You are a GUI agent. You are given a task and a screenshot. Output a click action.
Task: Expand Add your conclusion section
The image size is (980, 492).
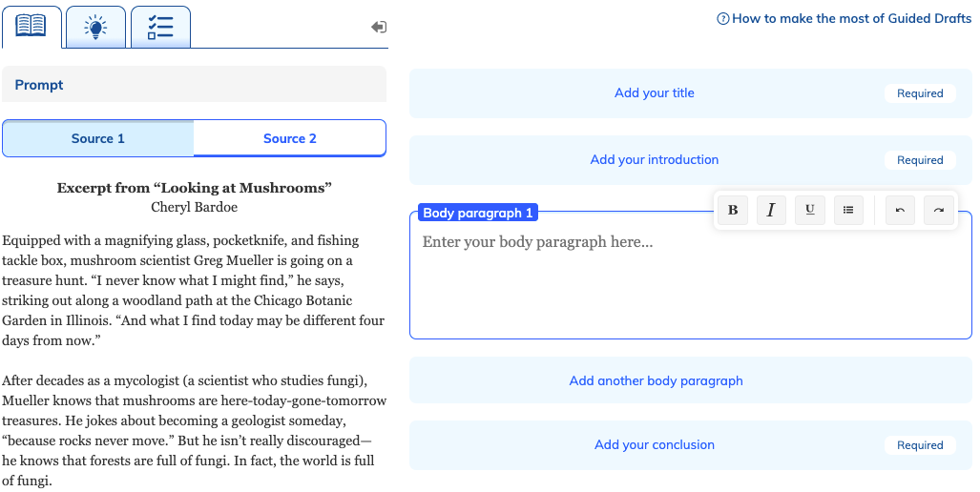[x=691, y=445]
